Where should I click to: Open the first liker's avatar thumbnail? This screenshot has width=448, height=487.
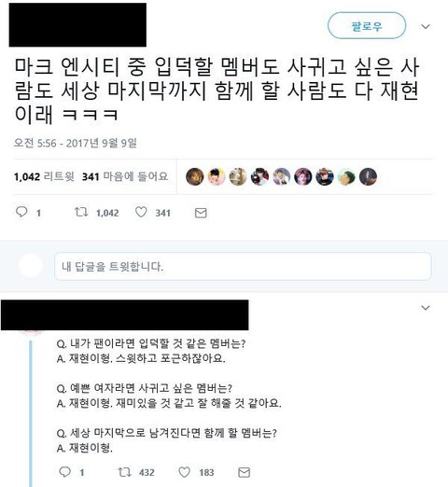pos(195,176)
